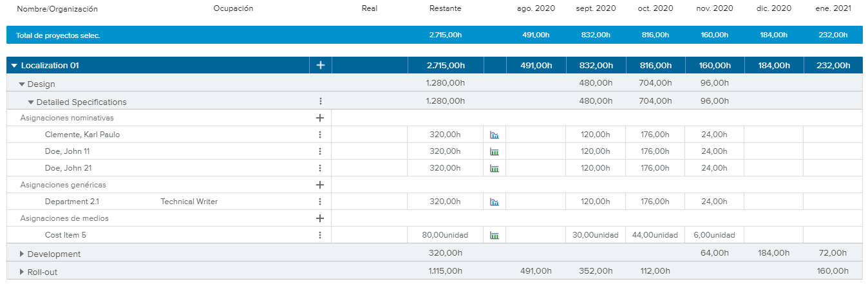
Task: Open options menu for Cost Item 5
Action: [320, 235]
